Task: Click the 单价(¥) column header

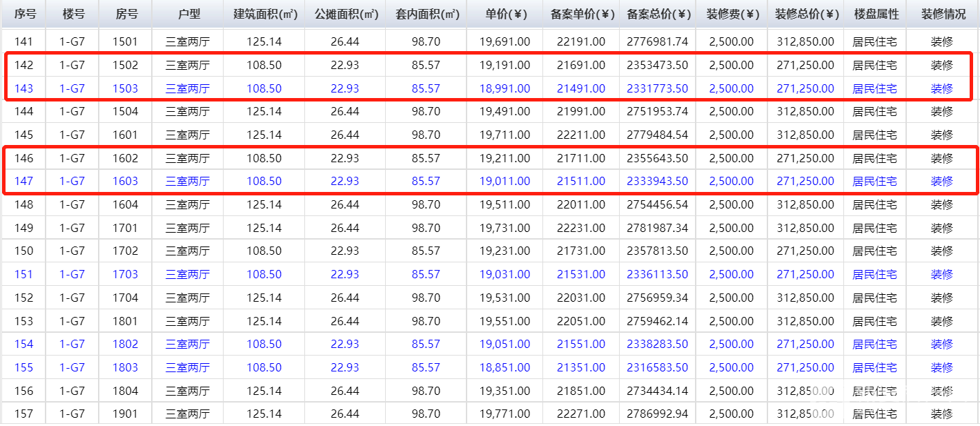Action: (505, 14)
